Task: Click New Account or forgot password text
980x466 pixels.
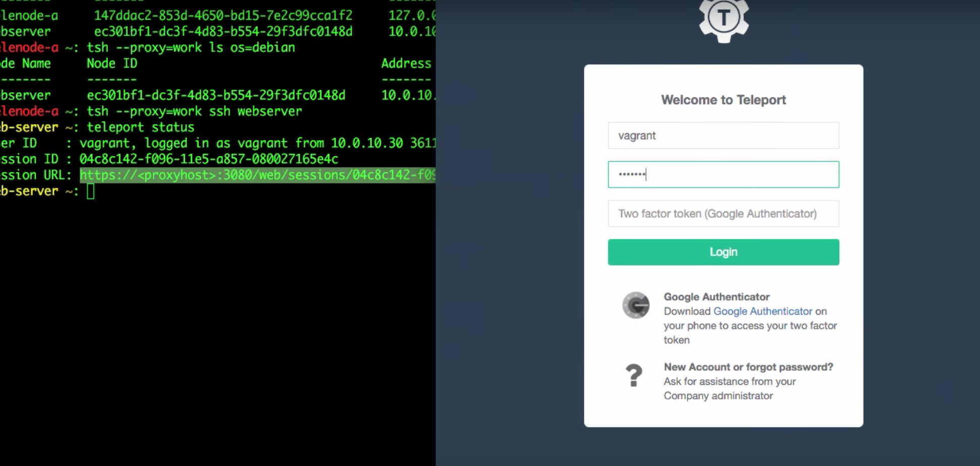Action: point(748,367)
